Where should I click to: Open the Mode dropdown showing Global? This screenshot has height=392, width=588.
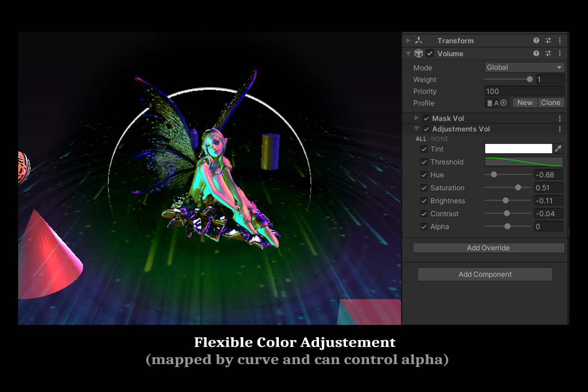click(524, 67)
